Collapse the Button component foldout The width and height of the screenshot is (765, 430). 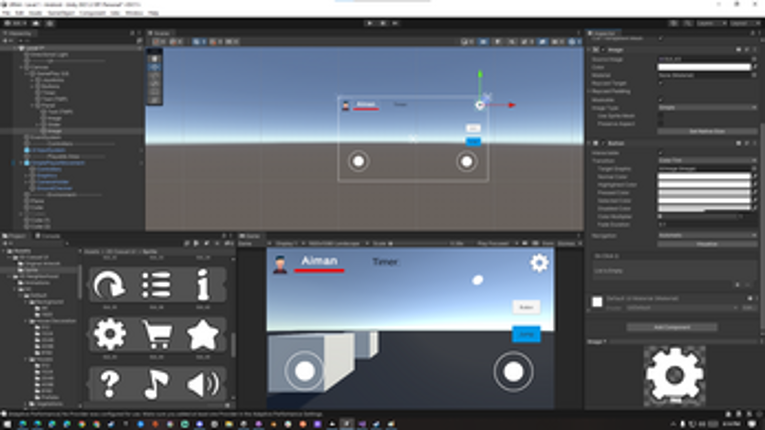589,143
